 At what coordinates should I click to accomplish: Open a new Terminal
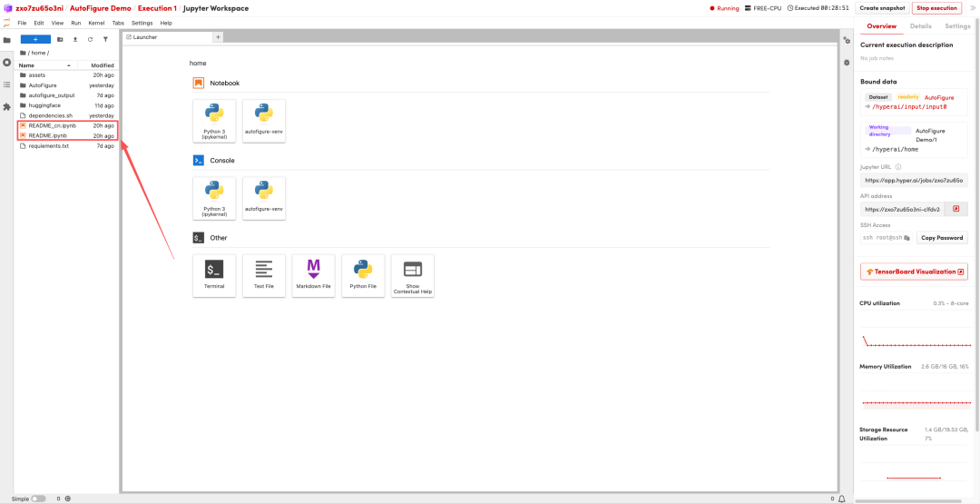[214, 276]
